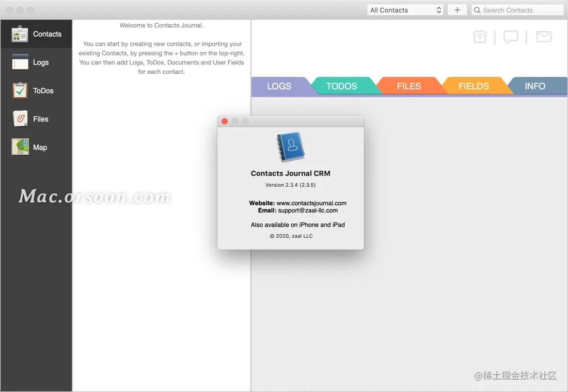Switch to the LOGS tab
The image size is (568, 392).
(x=279, y=86)
